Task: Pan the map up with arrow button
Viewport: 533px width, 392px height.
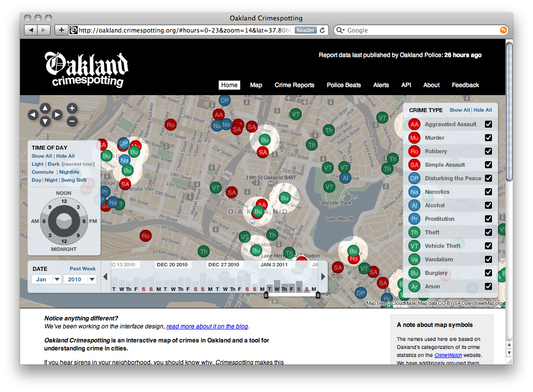Action: (x=45, y=108)
